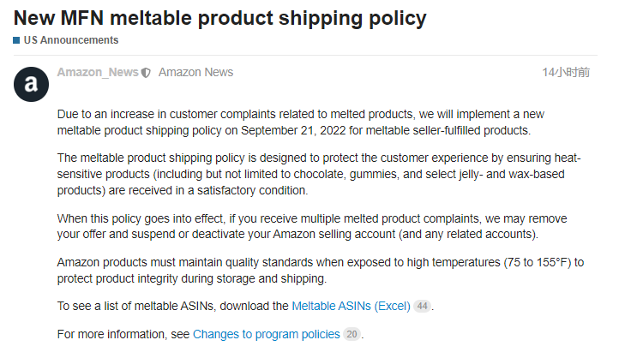Click the Amazon News display name
Image resolution: width=619 pixels, height=364 pixels.
tap(195, 72)
